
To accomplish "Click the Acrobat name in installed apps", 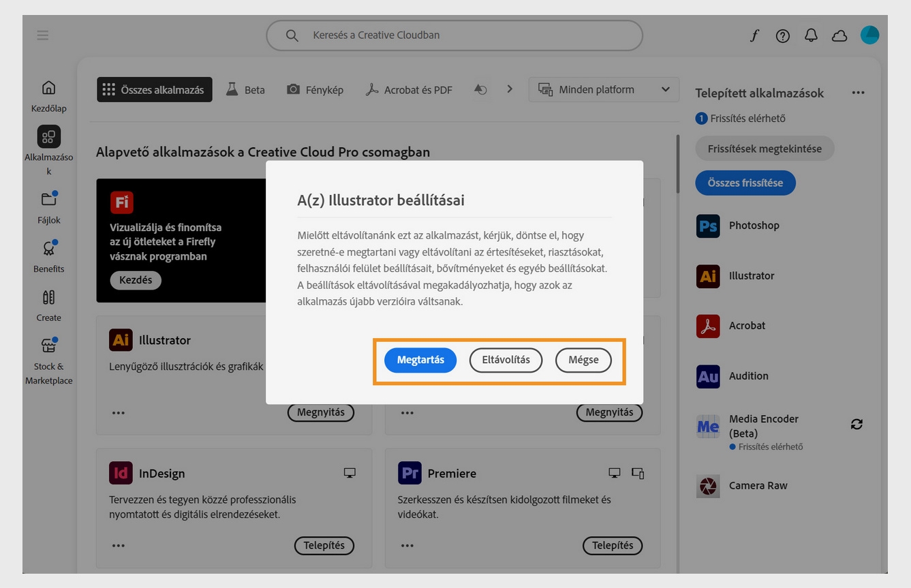I will click(x=747, y=326).
